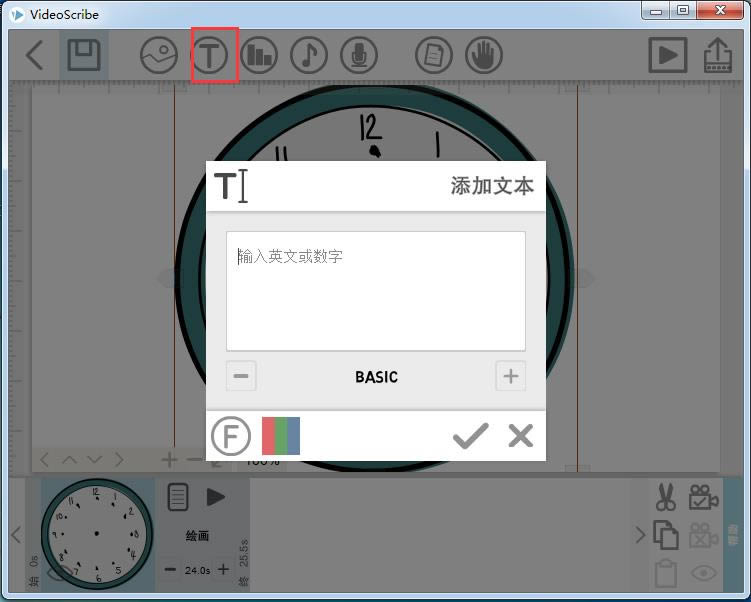This screenshot has width=751, height=602.
Task: Copy the element with the copy icon
Action: pos(666,534)
